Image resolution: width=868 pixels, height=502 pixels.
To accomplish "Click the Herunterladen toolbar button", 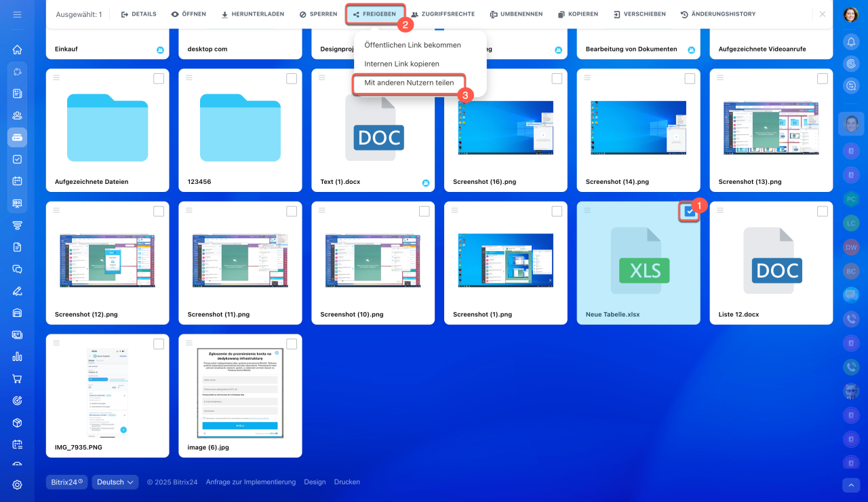I will 253,14.
